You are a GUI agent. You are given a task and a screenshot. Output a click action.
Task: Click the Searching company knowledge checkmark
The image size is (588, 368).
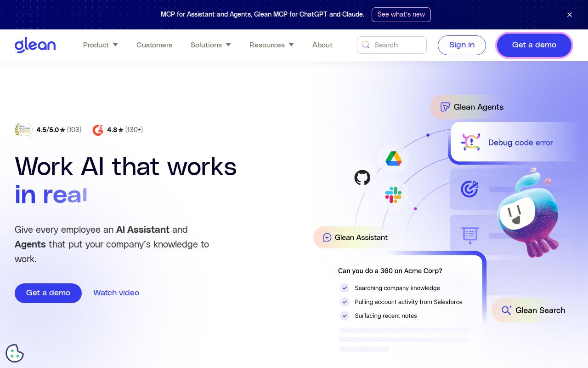tap(345, 288)
